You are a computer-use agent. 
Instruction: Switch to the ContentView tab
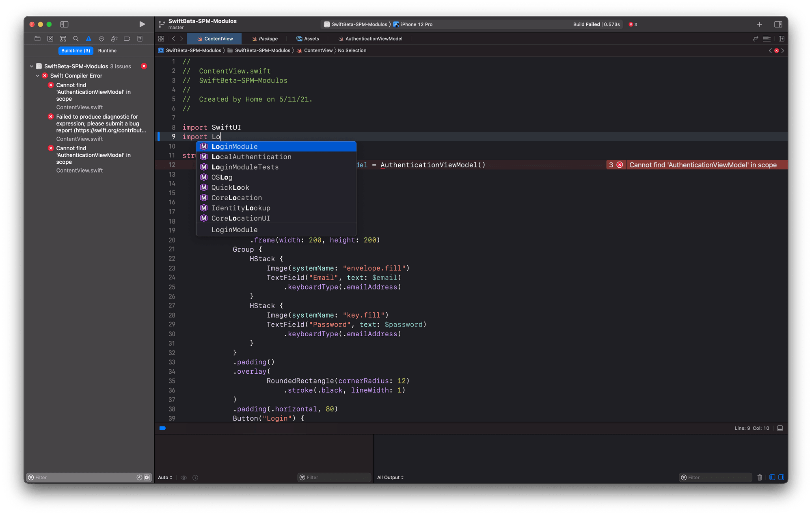pyautogui.click(x=214, y=39)
